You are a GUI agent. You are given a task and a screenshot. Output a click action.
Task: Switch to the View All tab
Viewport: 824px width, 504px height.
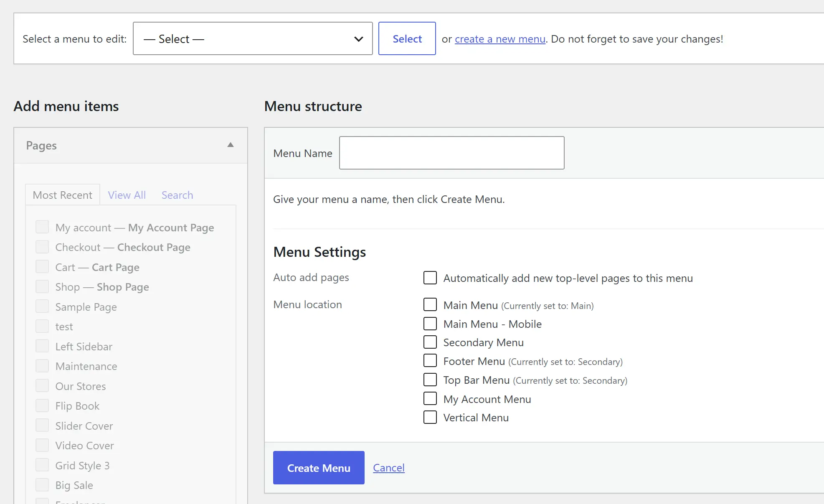[127, 195]
